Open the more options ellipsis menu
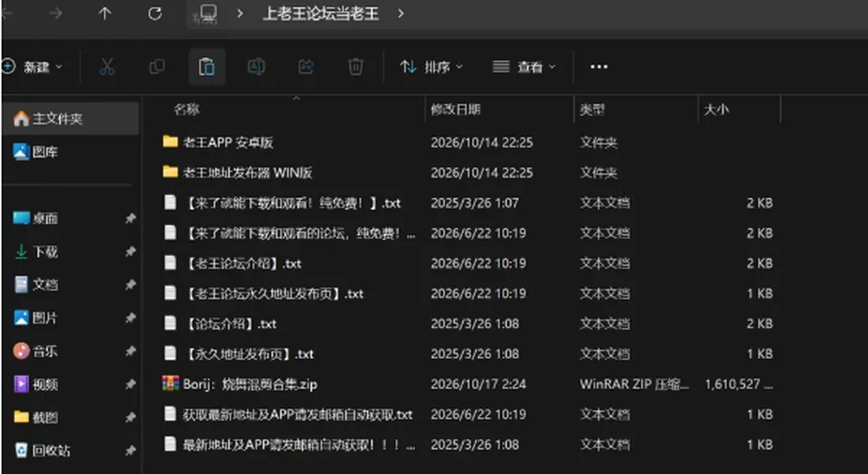Viewport: 868px width, 474px height. point(599,67)
